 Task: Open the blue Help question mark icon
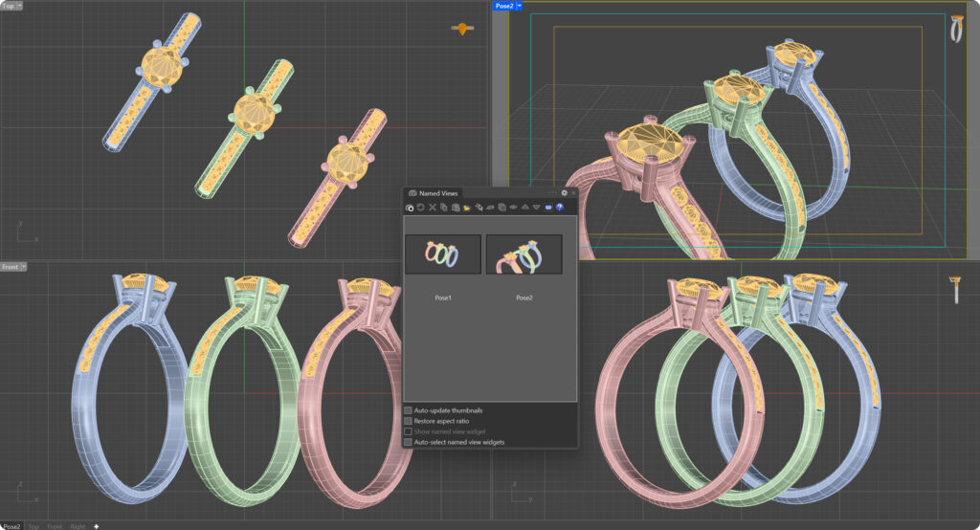(560, 208)
